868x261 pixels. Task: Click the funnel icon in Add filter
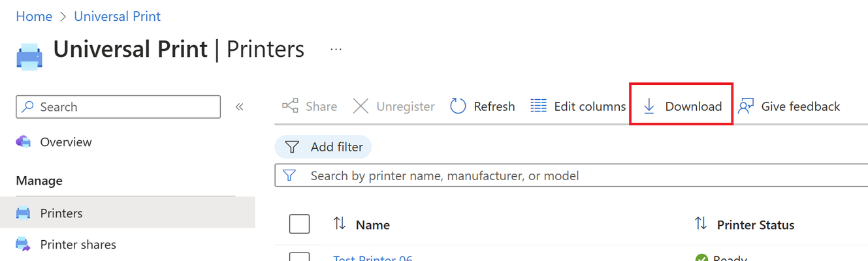click(x=293, y=147)
